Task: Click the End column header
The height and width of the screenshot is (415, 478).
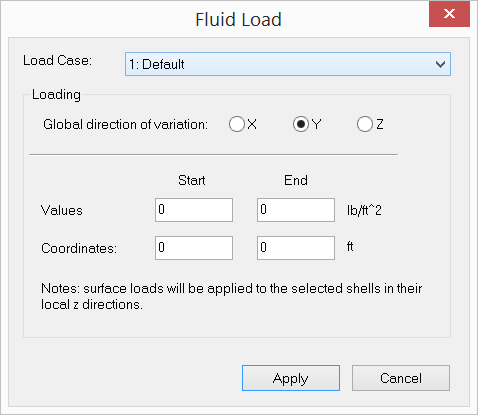Action: (x=296, y=180)
